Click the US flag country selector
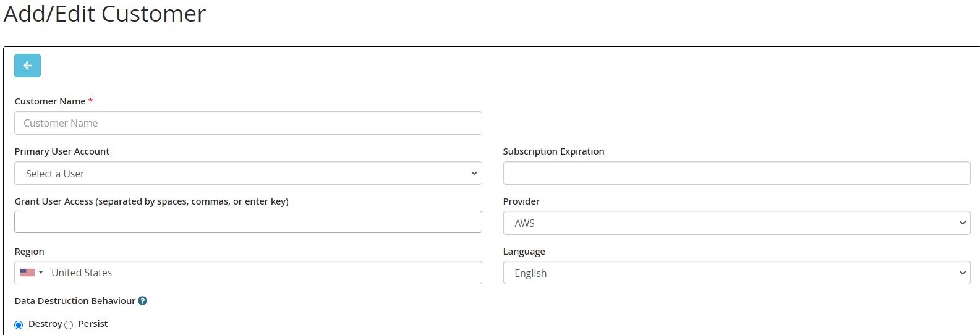The image size is (980, 335). [x=31, y=273]
